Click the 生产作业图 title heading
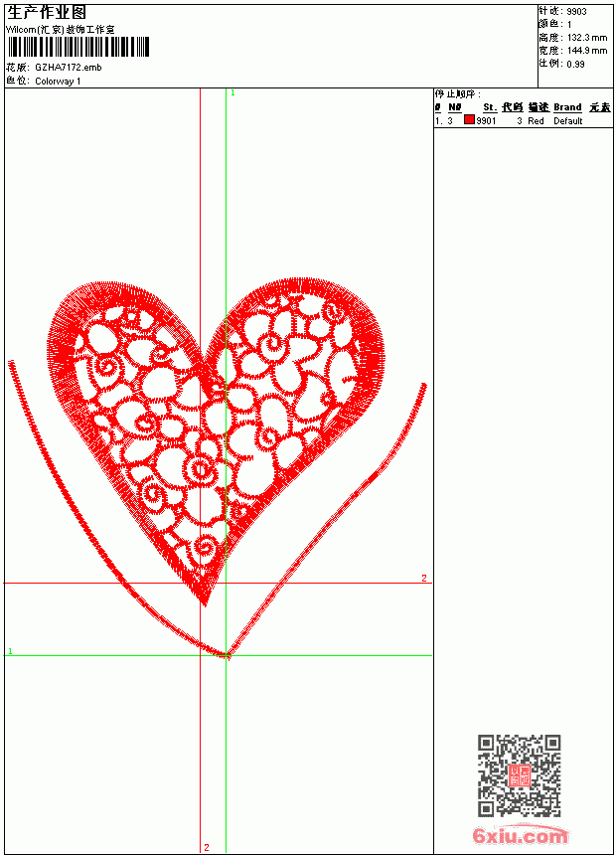The width and height of the screenshot is (616, 855). (x=47, y=13)
